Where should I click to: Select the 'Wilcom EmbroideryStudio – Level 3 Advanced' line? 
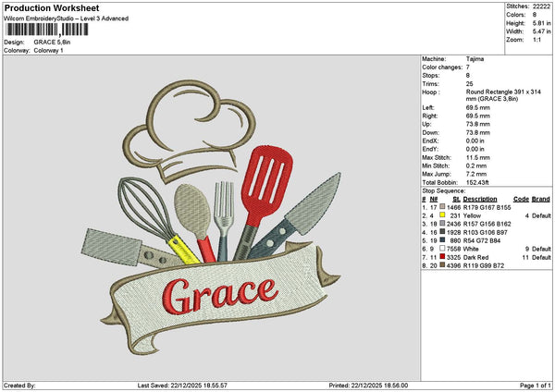point(66,18)
